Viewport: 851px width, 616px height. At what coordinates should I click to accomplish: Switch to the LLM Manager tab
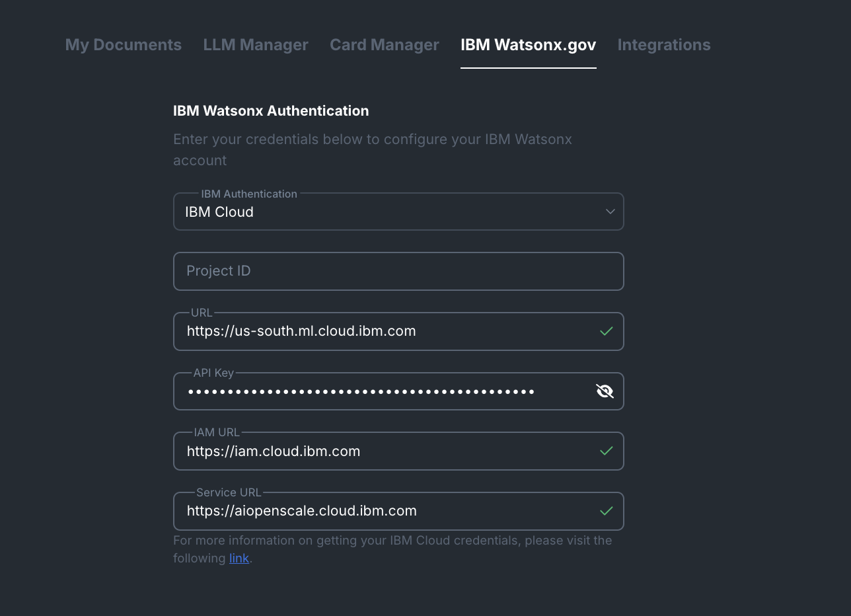point(256,45)
